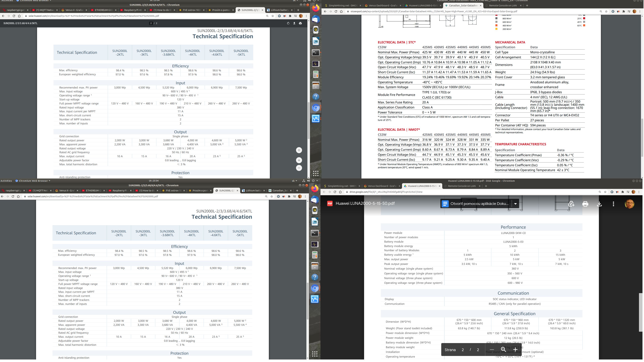Rotate the SUN2000L PDF clockwise
This screenshot has width=644, height=362.
click(288, 23)
